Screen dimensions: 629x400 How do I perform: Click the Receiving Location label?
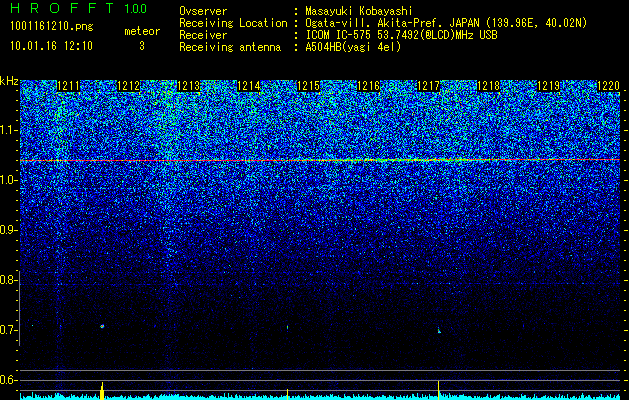click(233, 23)
